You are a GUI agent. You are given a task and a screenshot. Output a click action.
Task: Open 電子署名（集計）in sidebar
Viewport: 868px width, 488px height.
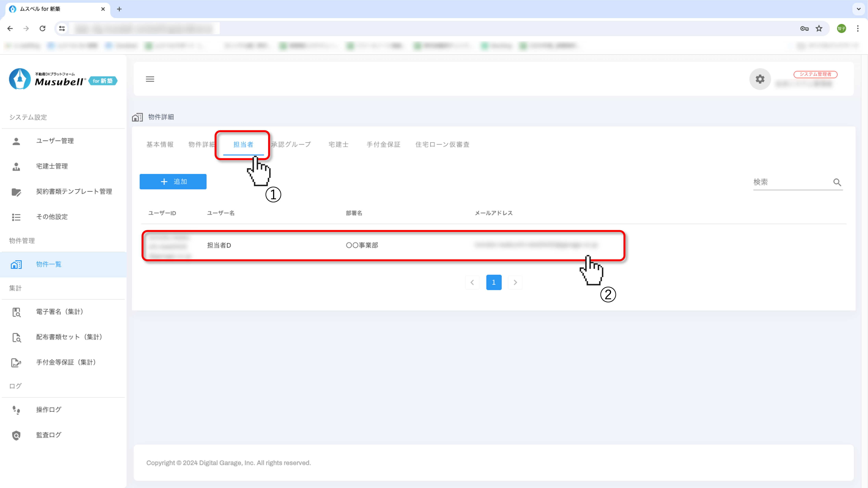[x=60, y=312]
